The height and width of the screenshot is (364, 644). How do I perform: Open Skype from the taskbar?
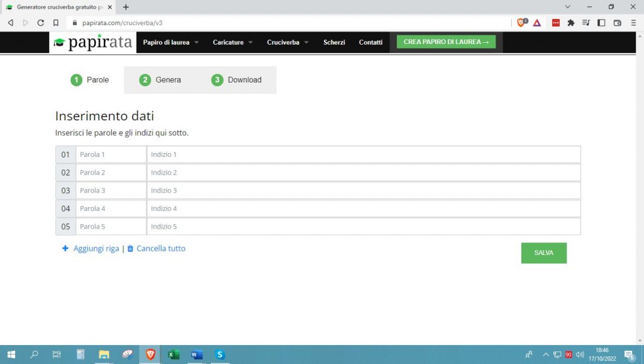(x=219, y=355)
